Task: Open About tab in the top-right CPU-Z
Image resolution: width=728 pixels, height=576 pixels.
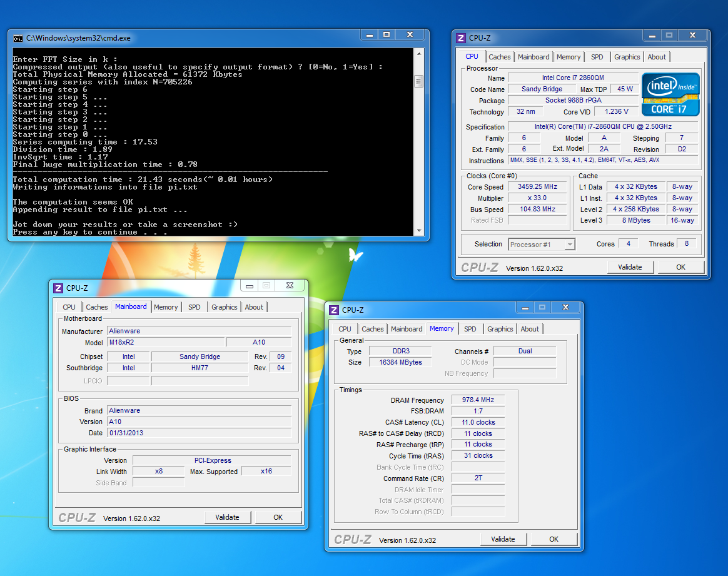Action: [657, 57]
